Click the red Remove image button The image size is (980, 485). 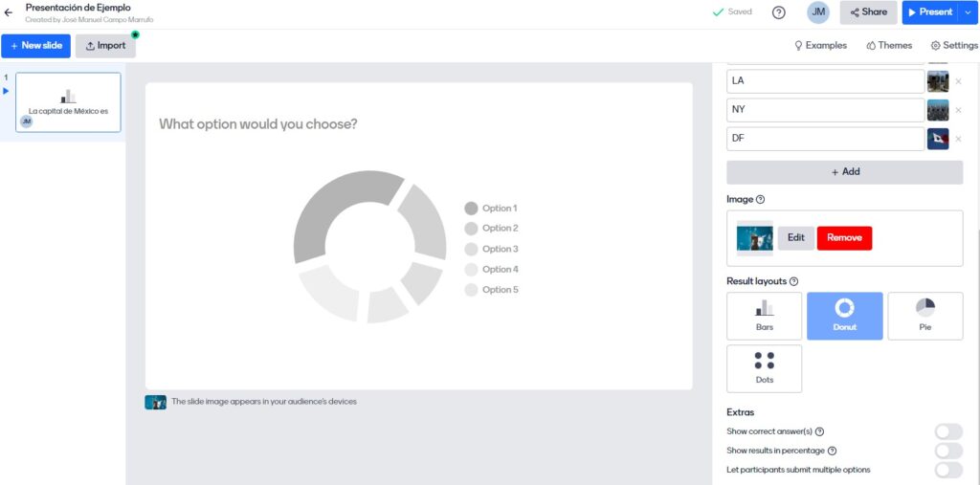tap(844, 238)
